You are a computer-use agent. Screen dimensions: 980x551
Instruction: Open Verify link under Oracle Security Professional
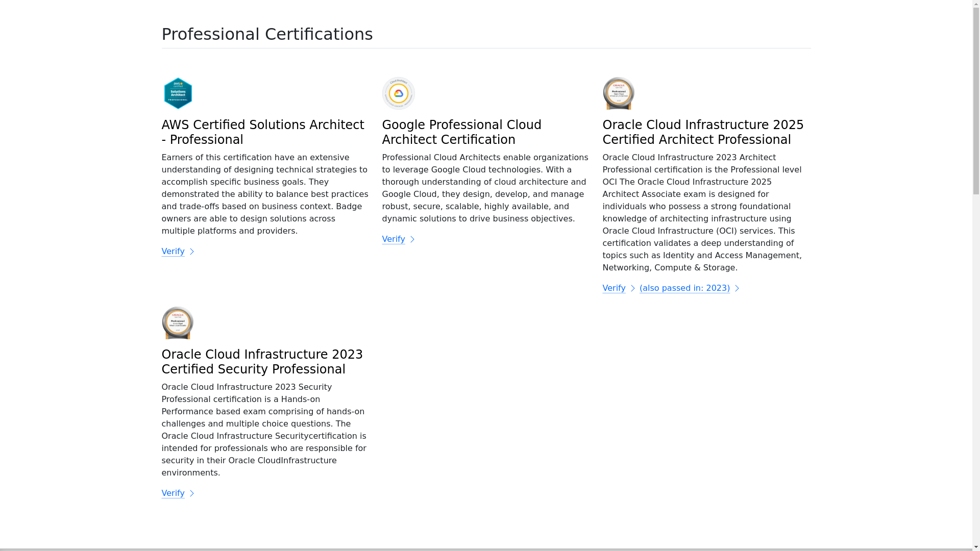(x=178, y=493)
